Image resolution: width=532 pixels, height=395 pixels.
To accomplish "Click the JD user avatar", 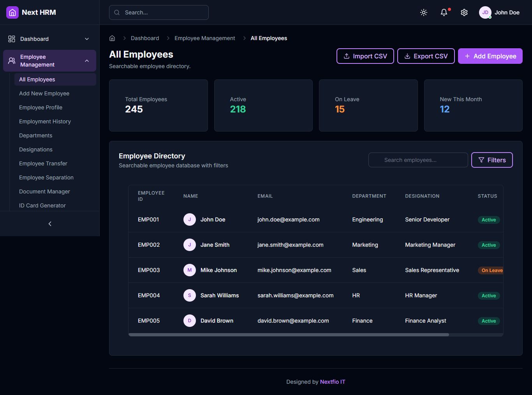I will pyautogui.click(x=485, y=12).
